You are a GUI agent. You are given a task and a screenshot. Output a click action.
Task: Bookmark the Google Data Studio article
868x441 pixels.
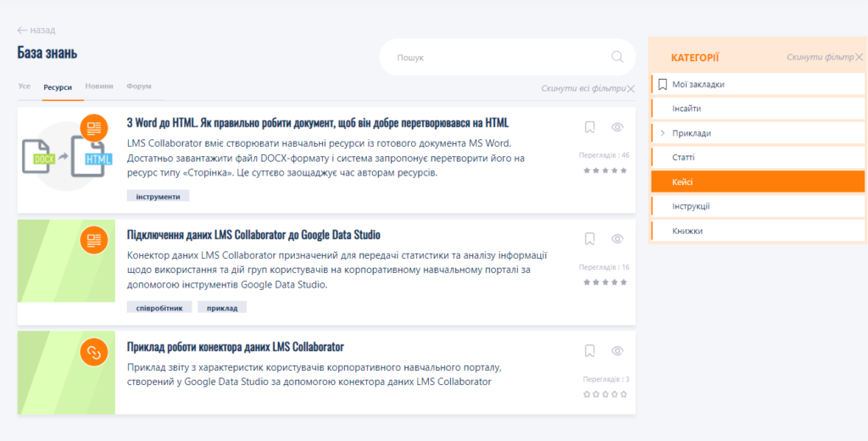tap(590, 239)
